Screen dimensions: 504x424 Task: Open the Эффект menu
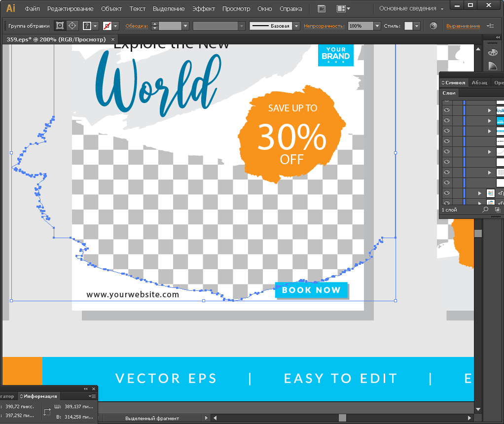[x=204, y=8]
